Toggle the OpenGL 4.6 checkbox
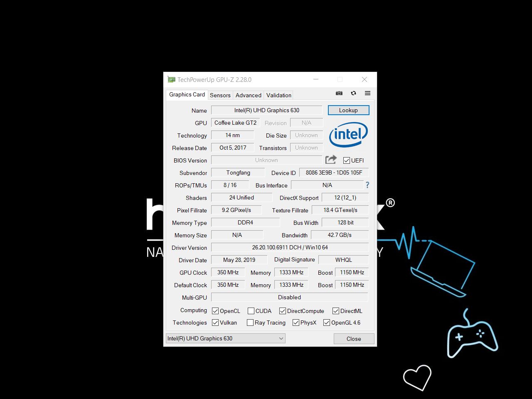This screenshot has width=532, height=399. click(327, 323)
